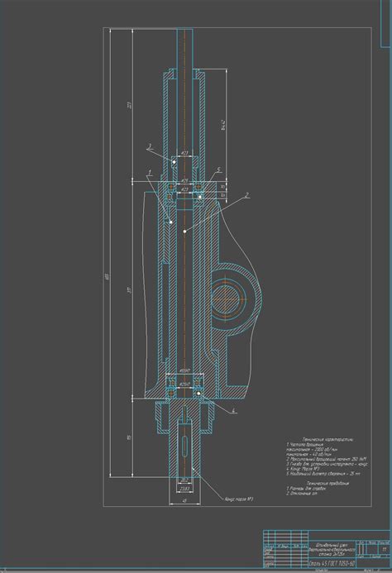
Task: Click the 'Конус морзе №3' leader label
Action: (239, 499)
